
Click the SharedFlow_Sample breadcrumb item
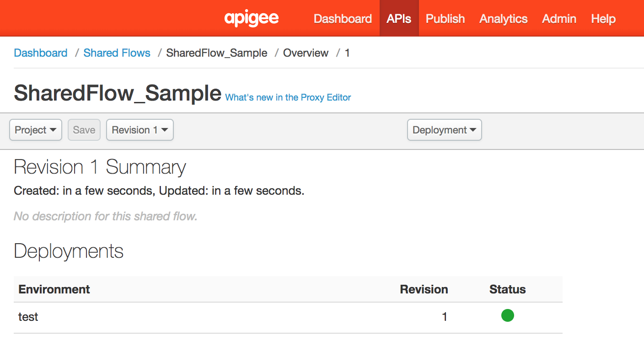(217, 53)
